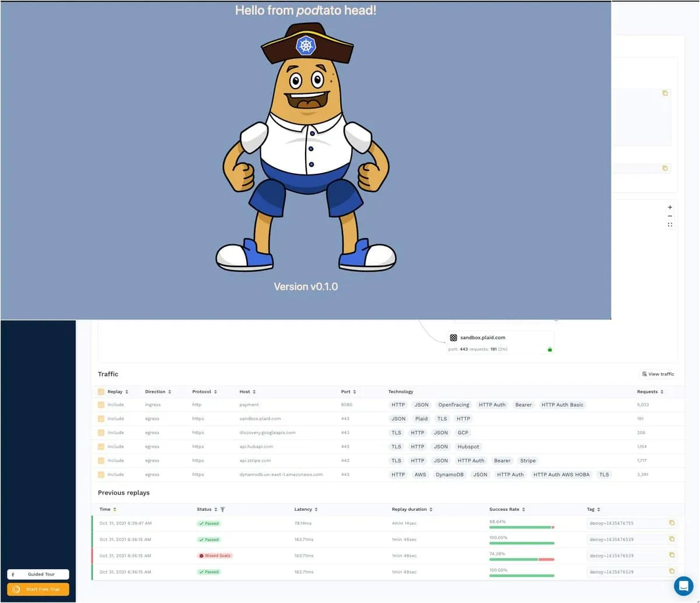
Task: Zoom out of the traffic map
Action: coord(670,216)
